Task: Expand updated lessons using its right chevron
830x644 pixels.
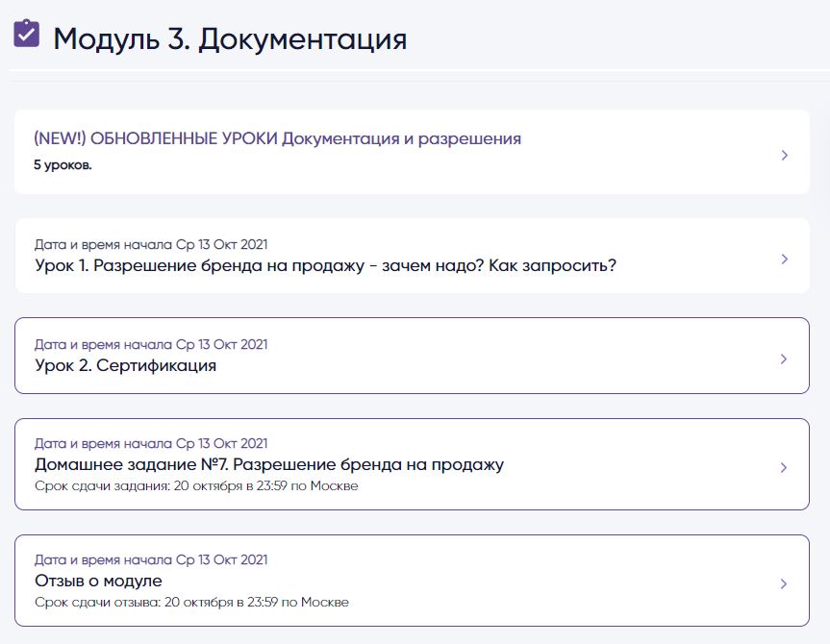Action: click(785, 155)
